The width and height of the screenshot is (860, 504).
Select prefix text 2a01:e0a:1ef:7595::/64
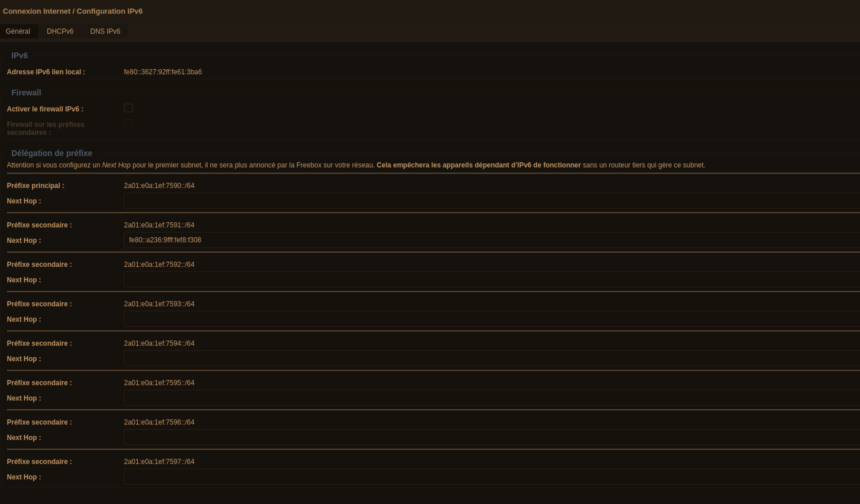tap(159, 383)
